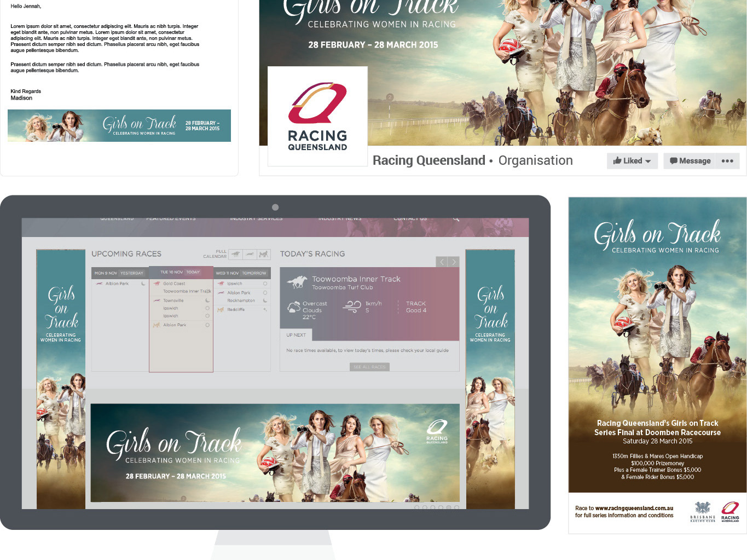Viewport: 747px width, 560px height.
Task: Click the See All Races button
Action: point(369,367)
